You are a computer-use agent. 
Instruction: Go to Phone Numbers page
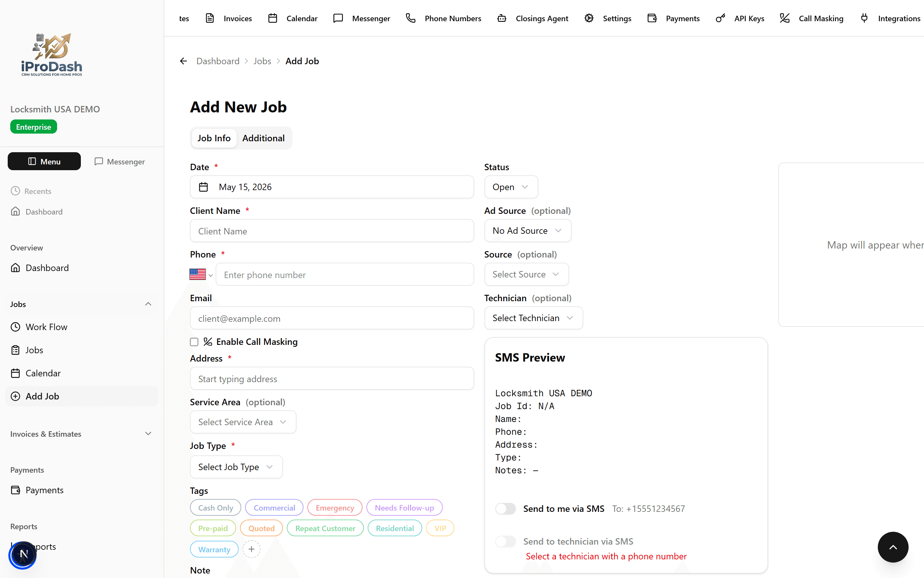coord(443,18)
